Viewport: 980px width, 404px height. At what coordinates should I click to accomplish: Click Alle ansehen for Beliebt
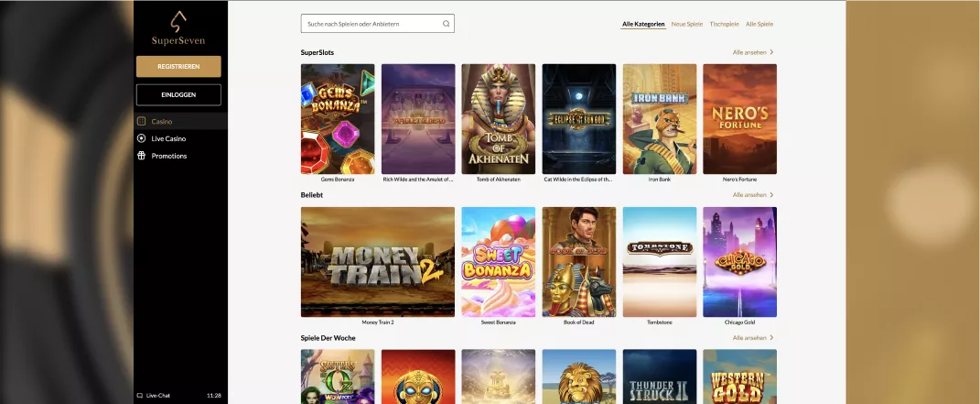(x=749, y=195)
